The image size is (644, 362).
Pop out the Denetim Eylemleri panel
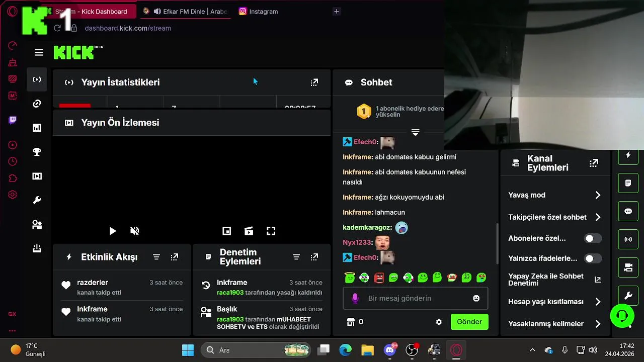pos(314,257)
